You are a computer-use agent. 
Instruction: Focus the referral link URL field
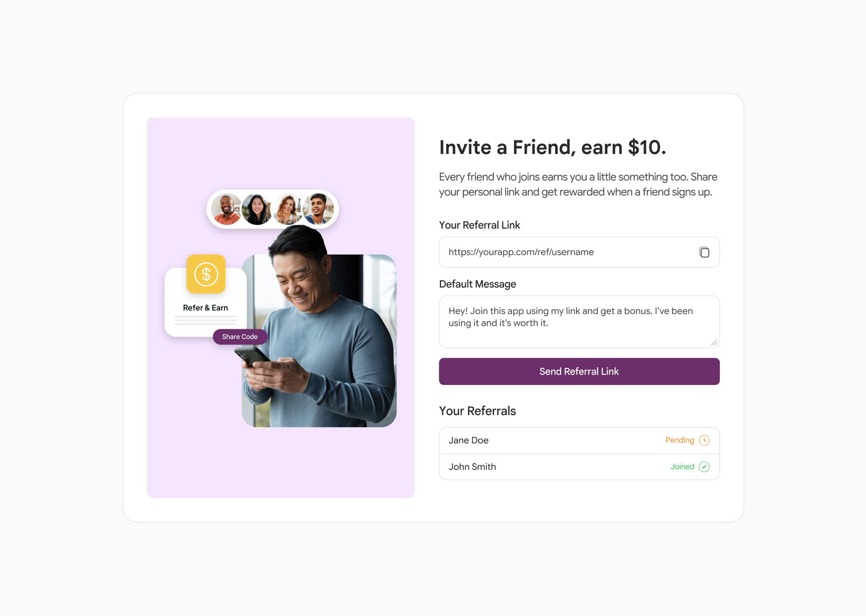point(579,252)
